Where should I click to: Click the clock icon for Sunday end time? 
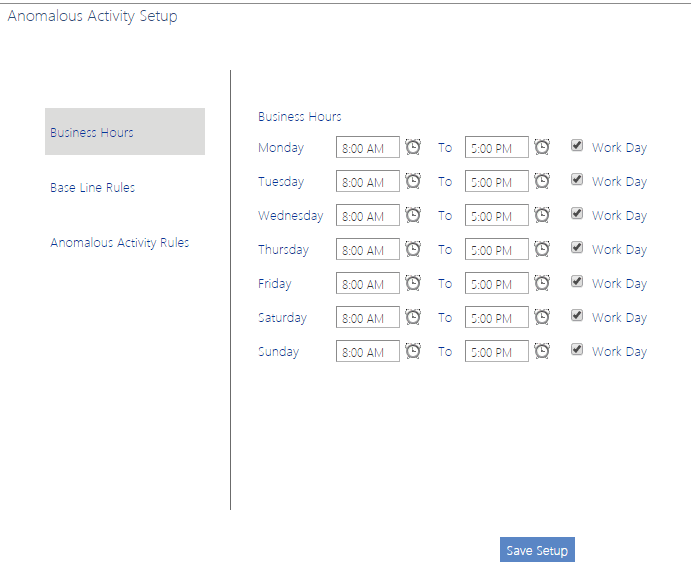pyautogui.click(x=542, y=351)
